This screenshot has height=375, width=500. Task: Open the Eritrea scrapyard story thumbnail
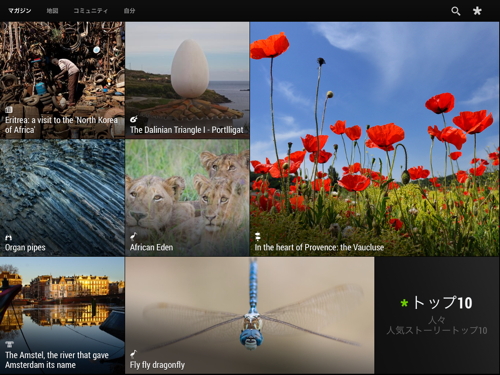click(x=62, y=80)
